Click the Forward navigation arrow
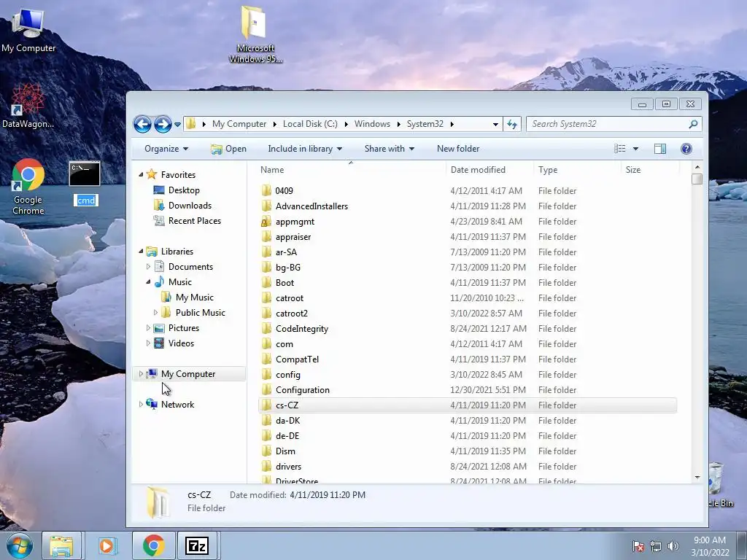This screenshot has height=560, width=747. tap(163, 124)
